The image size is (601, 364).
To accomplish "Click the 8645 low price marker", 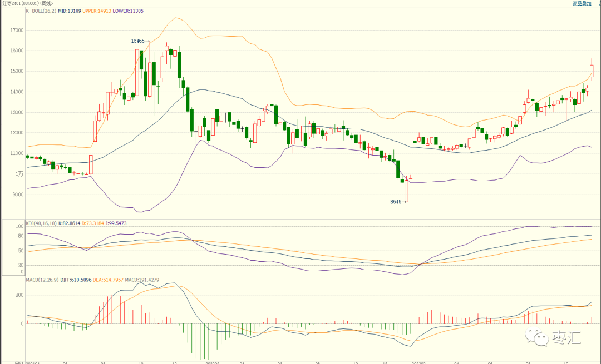I will click(x=396, y=202).
